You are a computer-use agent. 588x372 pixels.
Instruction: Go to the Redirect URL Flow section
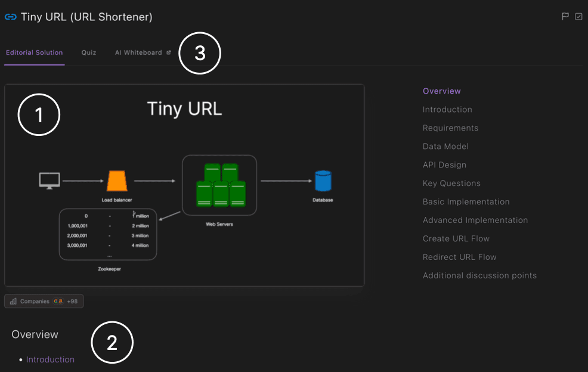[459, 257]
